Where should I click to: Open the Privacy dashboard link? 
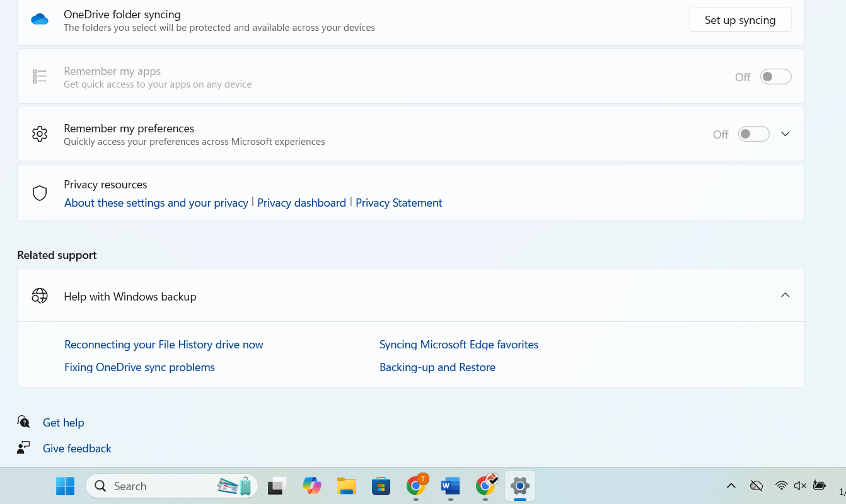point(301,203)
